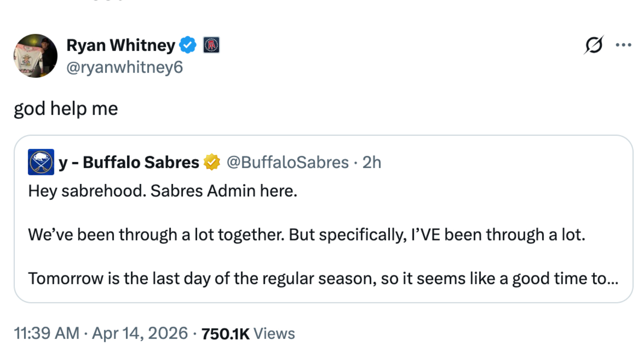Open the Grok analysis icon on the post

point(594,45)
